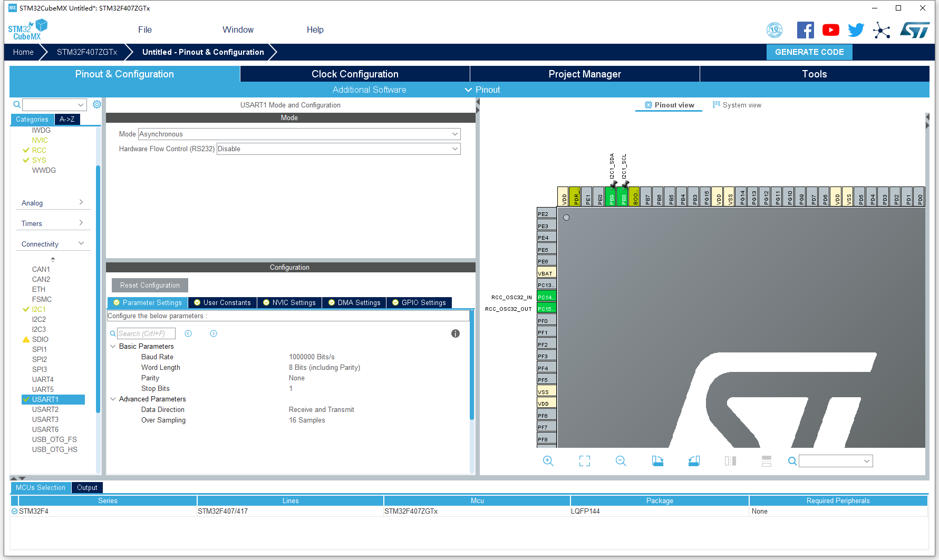Go to next parameter search result

214,333
